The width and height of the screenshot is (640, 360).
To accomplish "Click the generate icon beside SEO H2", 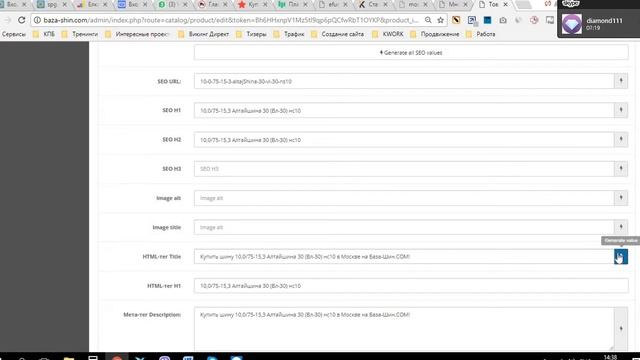I will coord(621,140).
